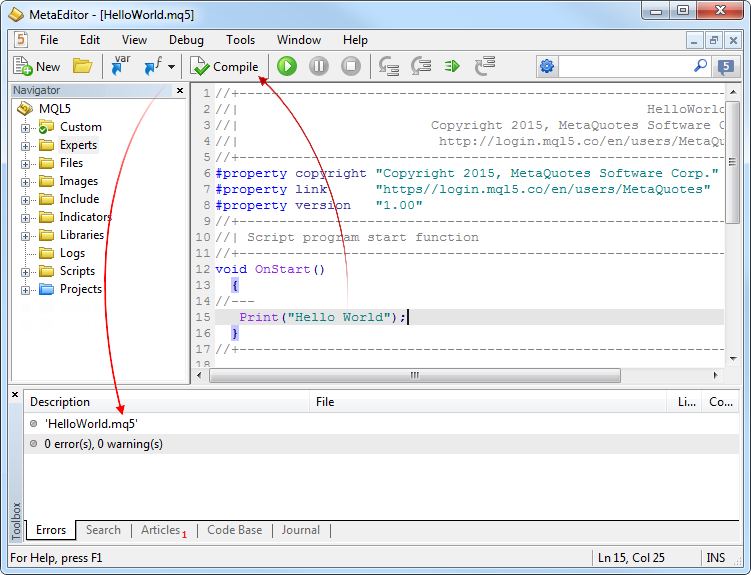
Task: Switch to the Code Base tab
Action: pyautogui.click(x=235, y=530)
